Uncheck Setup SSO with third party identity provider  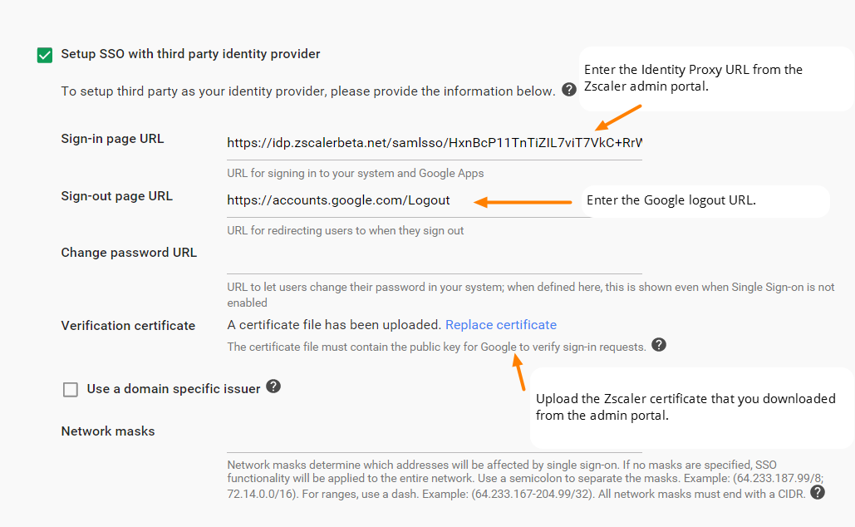tap(45, 55)
